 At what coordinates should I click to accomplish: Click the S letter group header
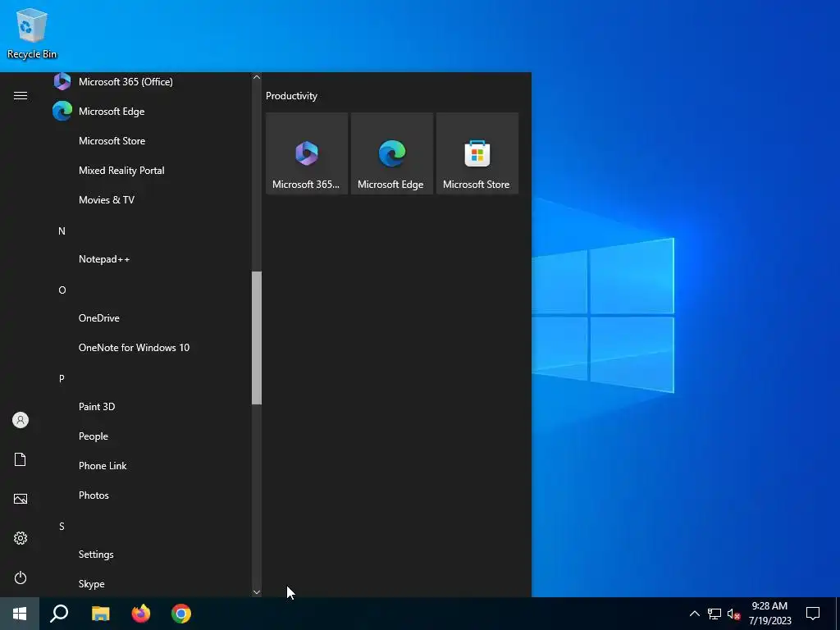pyautogui.click(x=62, y=527)
